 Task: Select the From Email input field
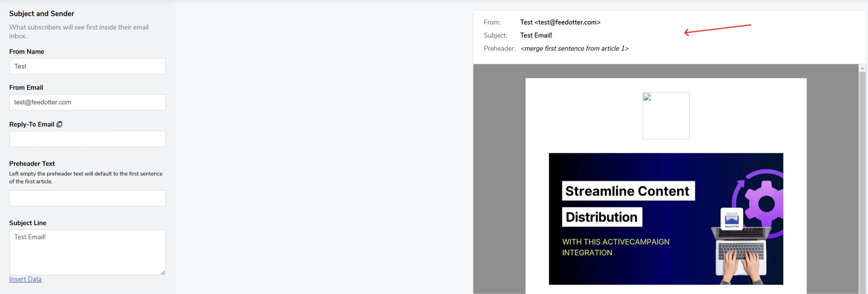point(87,102)
